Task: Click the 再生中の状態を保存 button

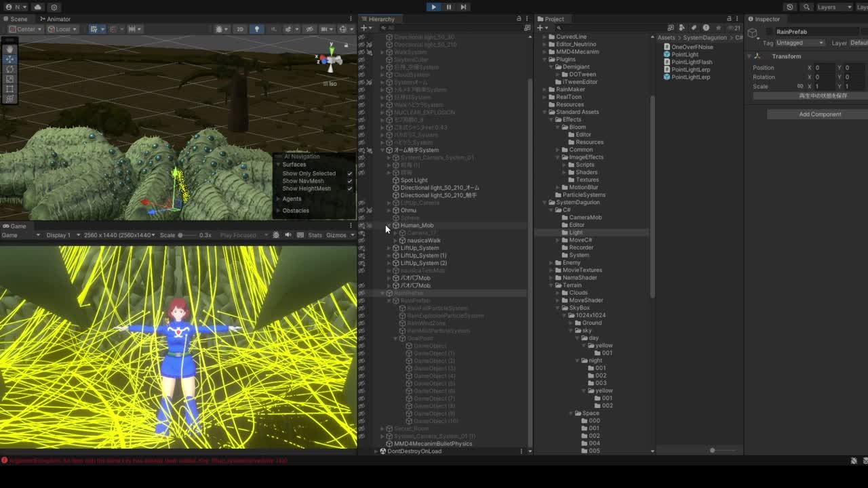Action: click(x=823, y=96)
